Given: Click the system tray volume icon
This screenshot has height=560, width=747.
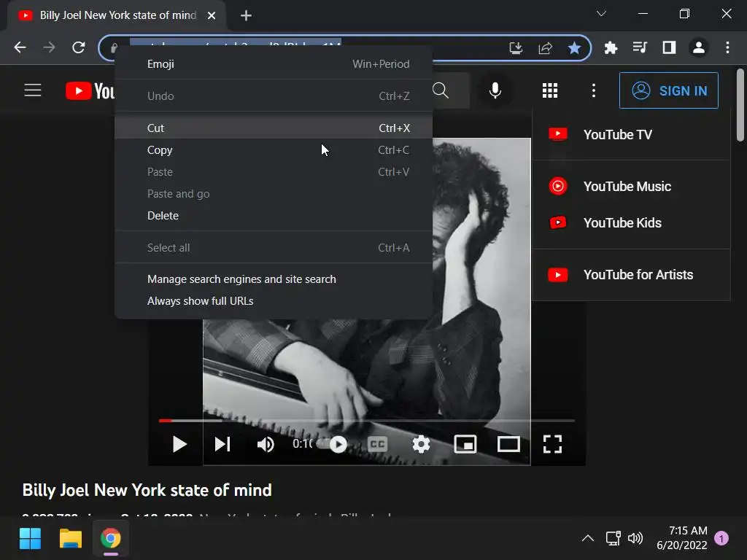Looking at the screenshot, I should coord(635,538).
